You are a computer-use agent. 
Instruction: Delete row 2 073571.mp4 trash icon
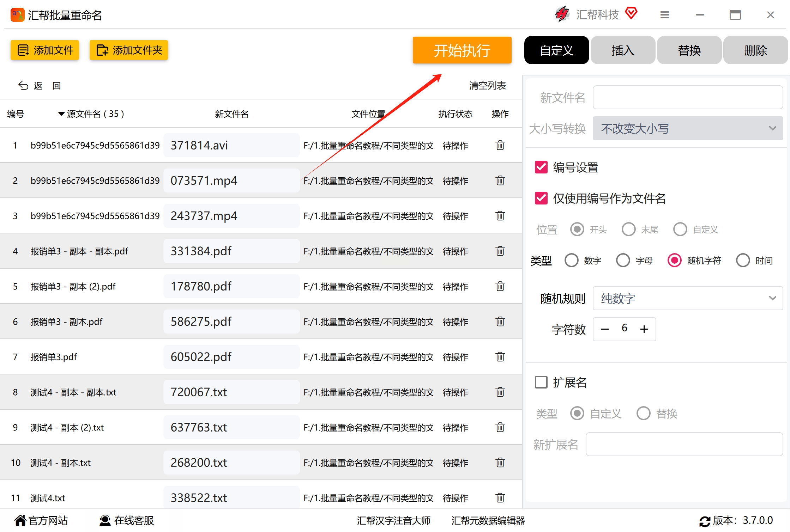500,181
